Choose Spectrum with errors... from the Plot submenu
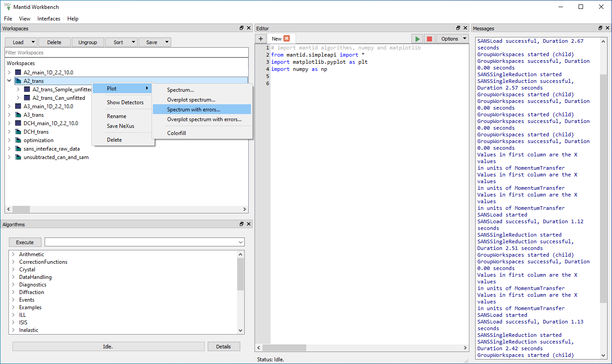Image resolution: width=612 pixels, height=364 pixels. 193,110
